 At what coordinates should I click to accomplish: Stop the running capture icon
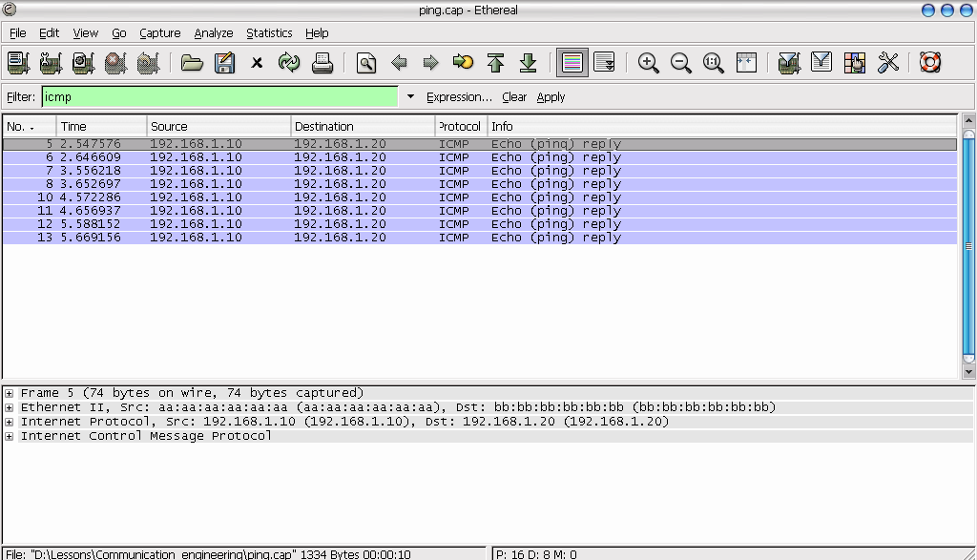[115, 62]
